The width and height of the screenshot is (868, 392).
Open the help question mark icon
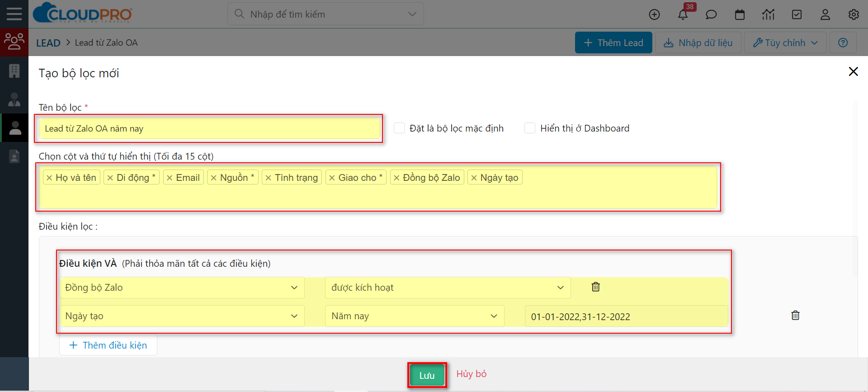[843, 43]
